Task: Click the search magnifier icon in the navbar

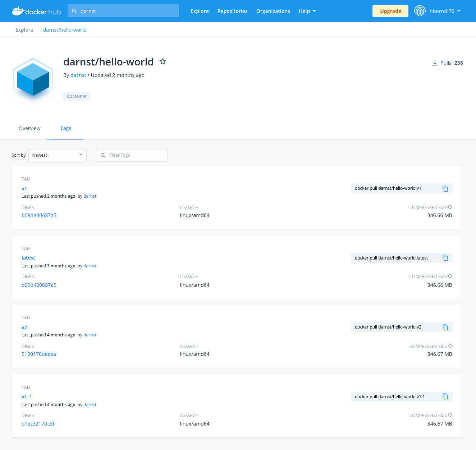Action: [74, 11]
